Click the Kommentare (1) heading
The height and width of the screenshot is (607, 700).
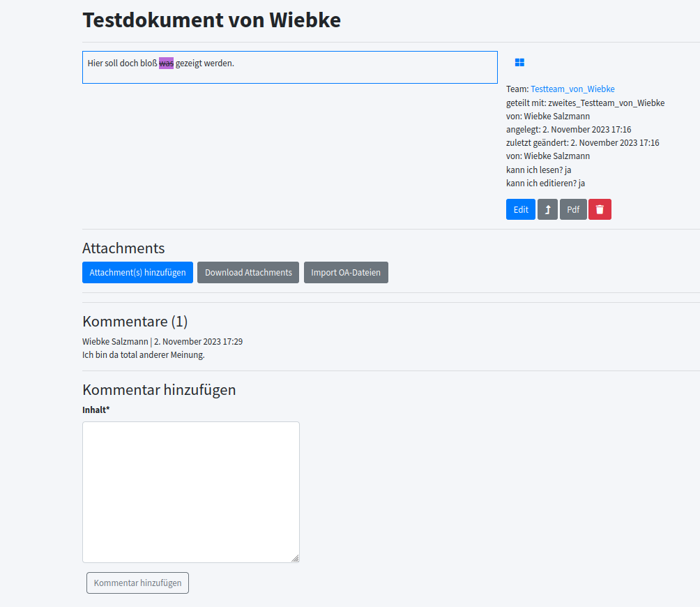(135, 321)
